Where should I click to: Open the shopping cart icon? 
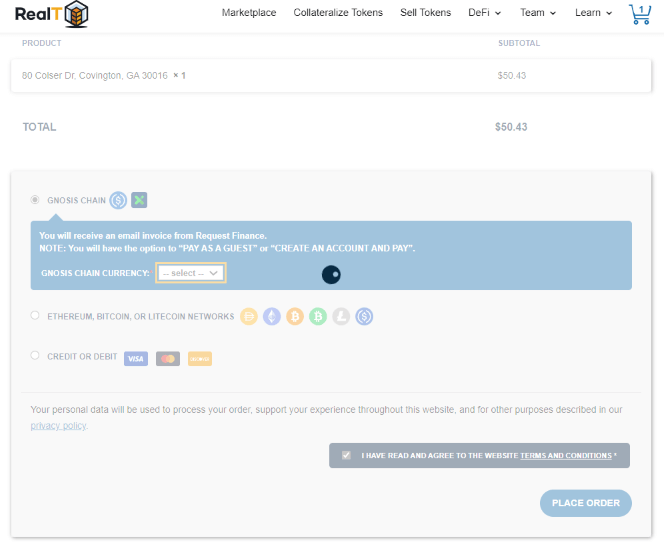tap(640, 14)
